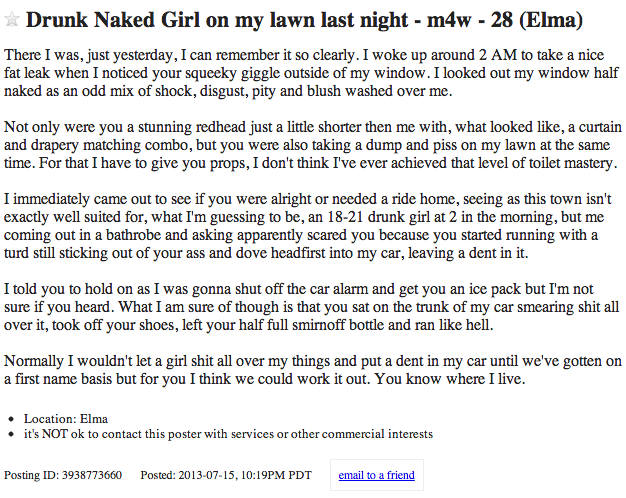Click the paragraph starting "Normally I wouldn't"
Screen dimensions: 626x498
tap(313, 370)
